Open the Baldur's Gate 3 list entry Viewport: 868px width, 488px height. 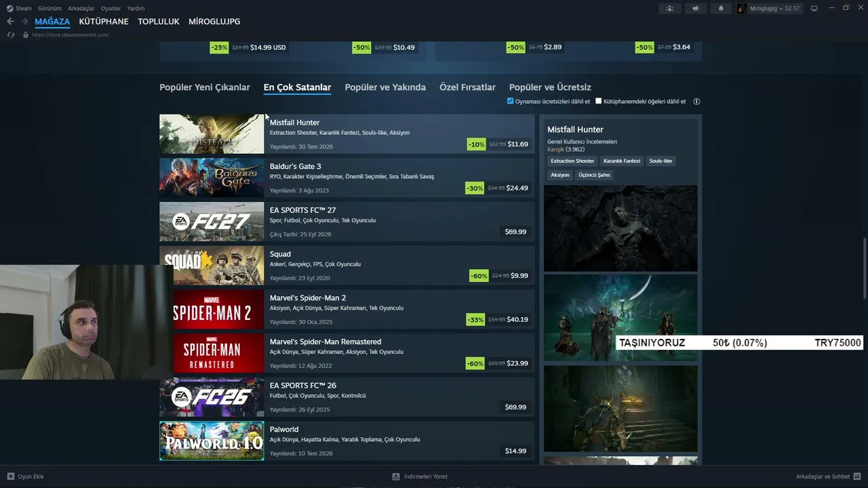pyautogui.click(x=347, y=178)
